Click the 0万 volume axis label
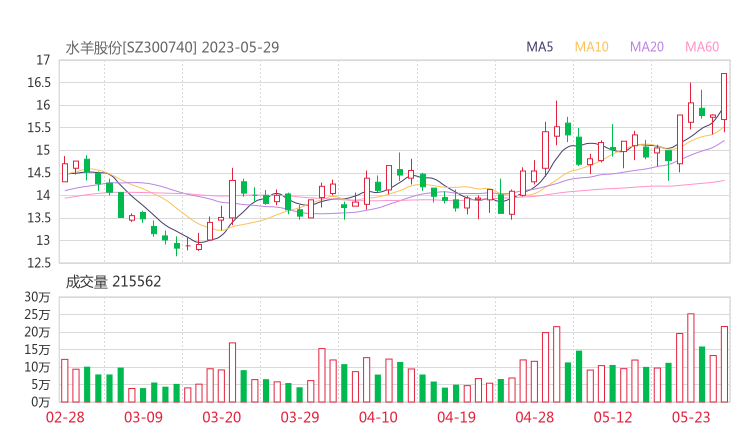Viewport: 740px width, 440px height. click(x=41, y=402)
